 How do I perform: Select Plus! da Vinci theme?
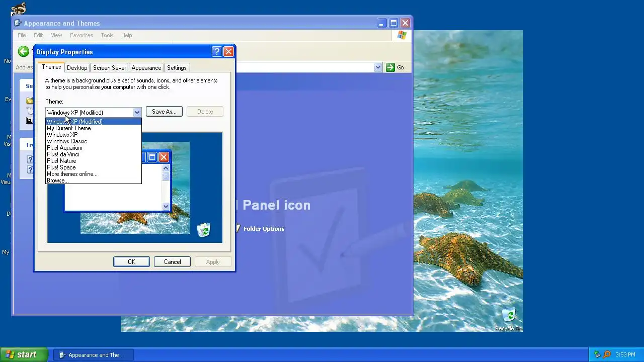click(94, 154)
